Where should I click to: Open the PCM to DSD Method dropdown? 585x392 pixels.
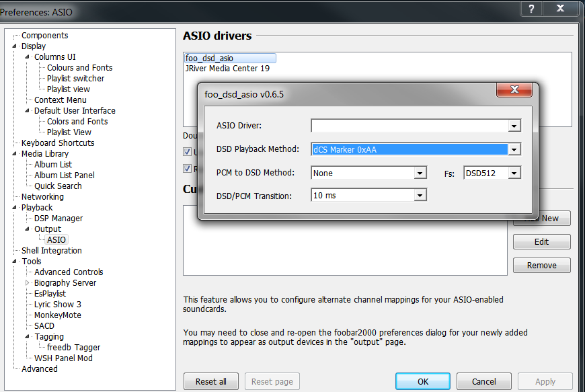click(x=420, y=173)
